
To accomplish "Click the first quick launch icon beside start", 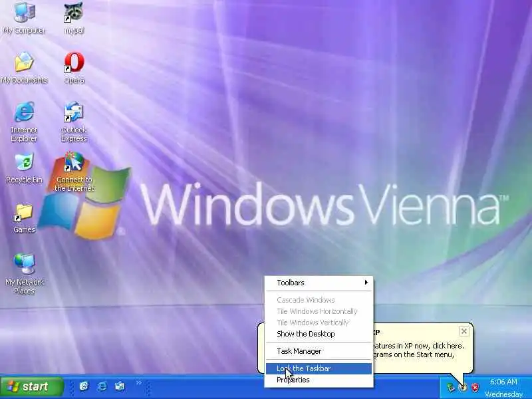I will coord(84,386).
